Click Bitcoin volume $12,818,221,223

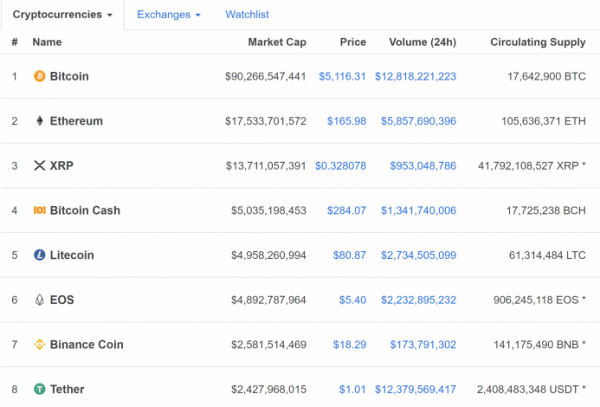tap(415, 77)
